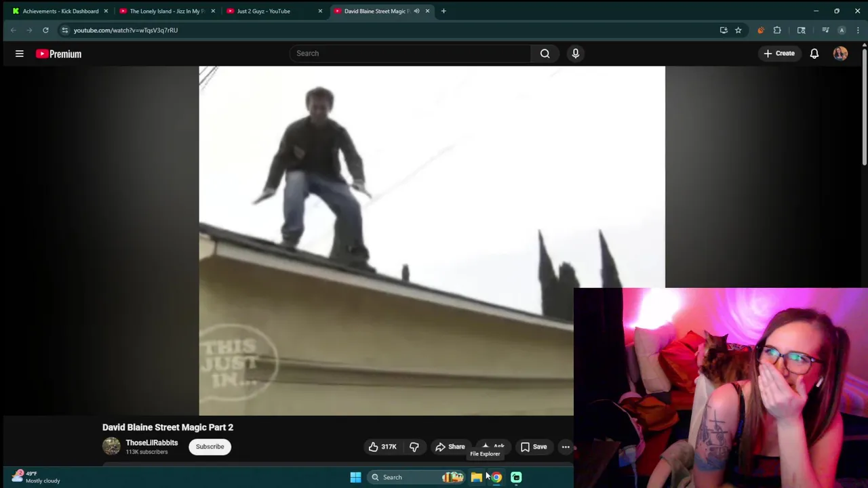Subscribe to ThoseLilRabbits channel
Image resolution: width=868 pixels, height=488 pixels.
[x=210, y=447]
